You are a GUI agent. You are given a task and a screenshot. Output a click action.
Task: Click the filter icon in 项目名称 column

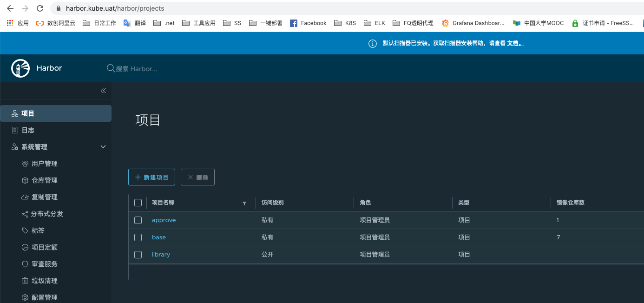click(x=244, y=203)
